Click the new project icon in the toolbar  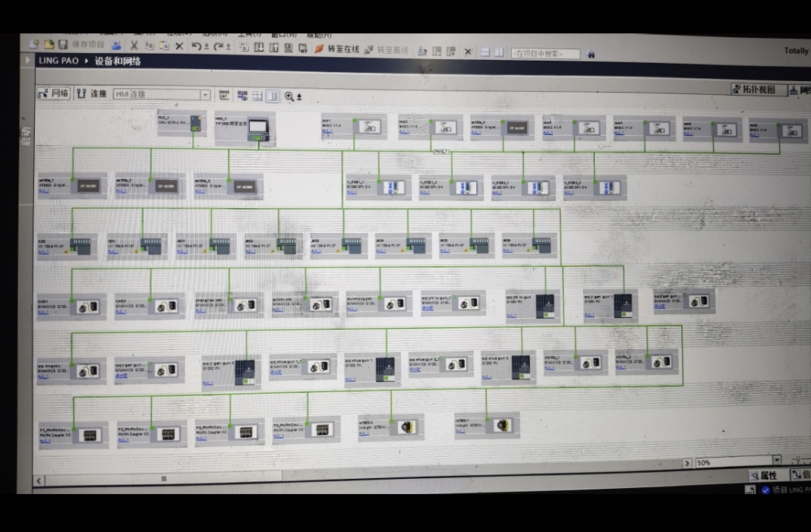(34, 45)
